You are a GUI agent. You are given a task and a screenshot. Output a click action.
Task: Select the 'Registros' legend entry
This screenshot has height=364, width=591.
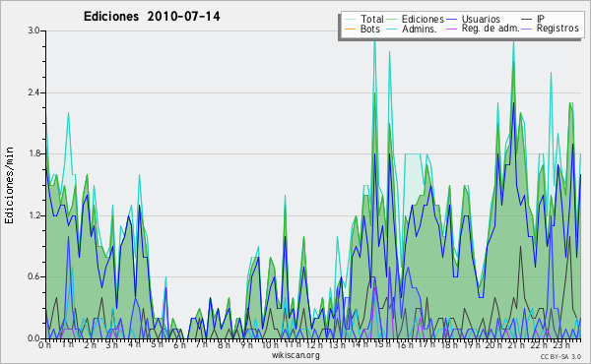pyautogui.click(x=558, y=29)
